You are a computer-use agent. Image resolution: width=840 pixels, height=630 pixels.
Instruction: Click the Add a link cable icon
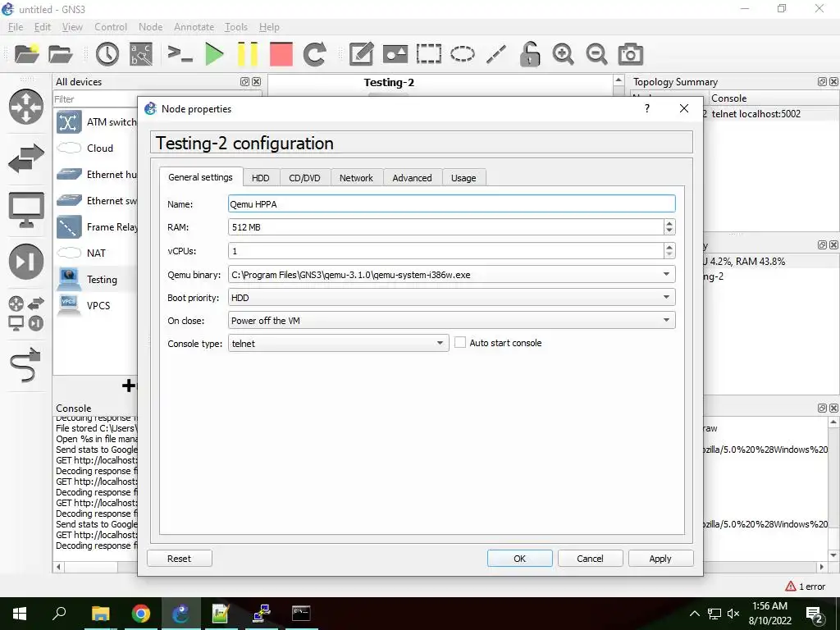pyautogui.click(x=25, y=365)
